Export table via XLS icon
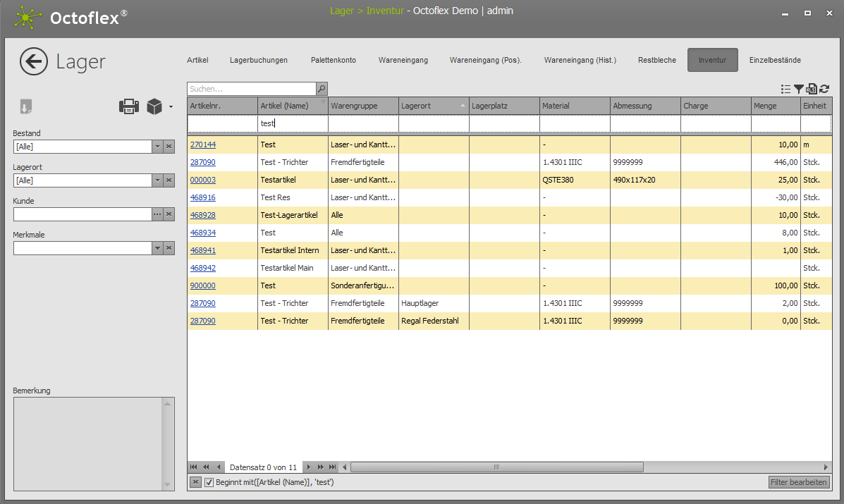Image resolution: width=844 pixels, height=504 pixels. tap(812, 89)
